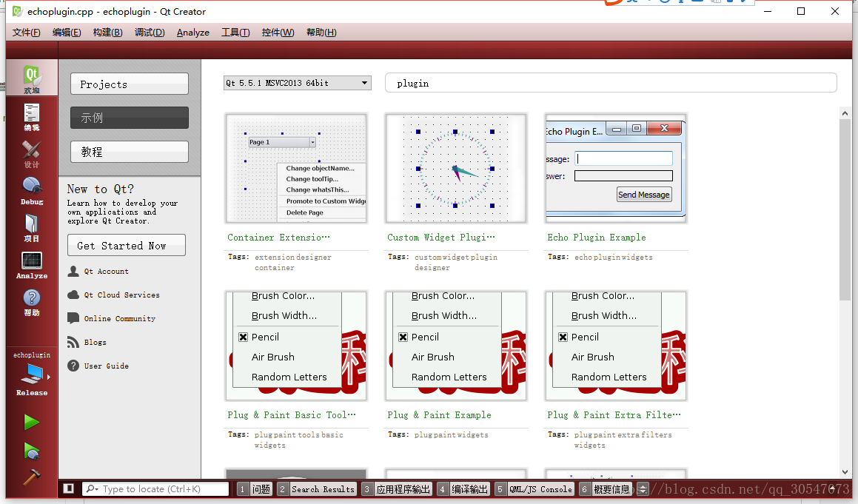Open the 编辑(E) menu
858x504 pixels.
[x=67, y=33]
